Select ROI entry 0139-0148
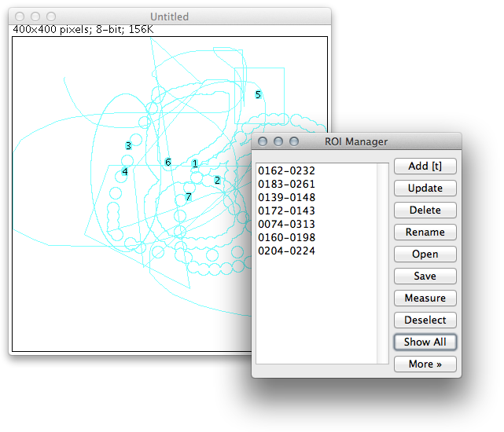This screenshot has height=432, width=504. 316,197
